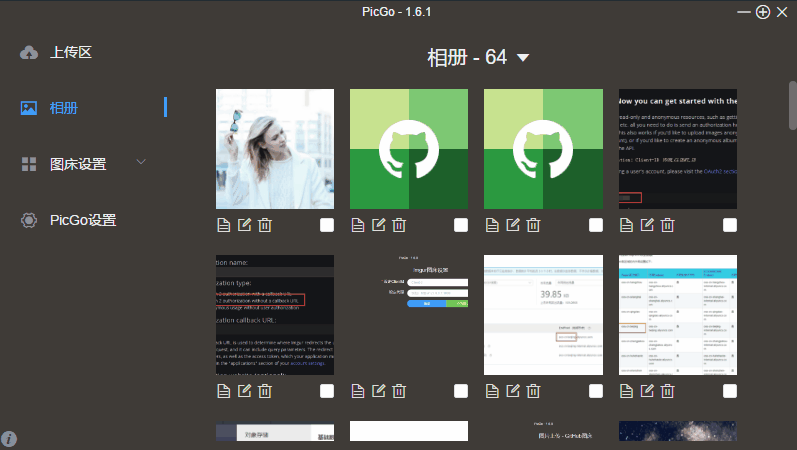Delete the '39.85' storage screenshot
The height and width of the screenshot is (450, 797).
coord(533,391)
